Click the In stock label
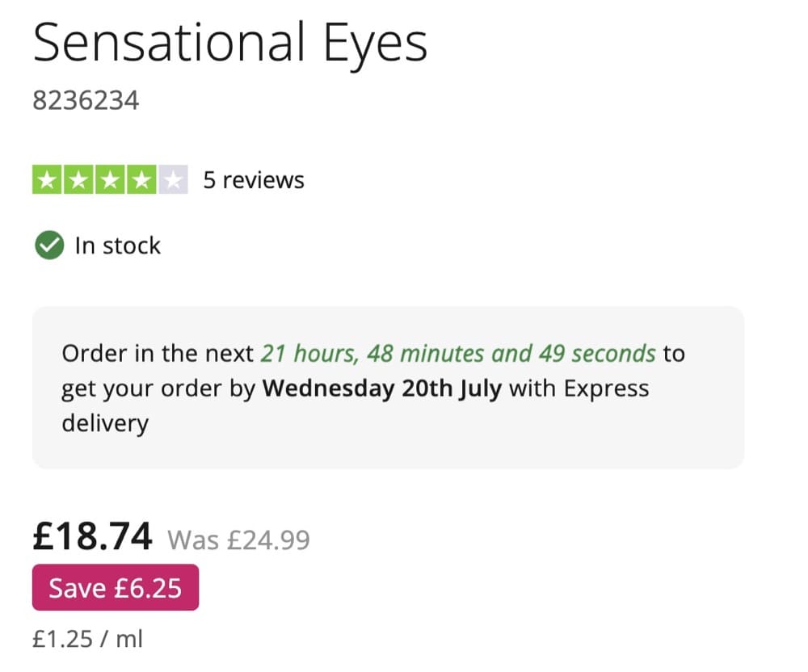This screenshot has width=808, height=672. click(118, 246)
